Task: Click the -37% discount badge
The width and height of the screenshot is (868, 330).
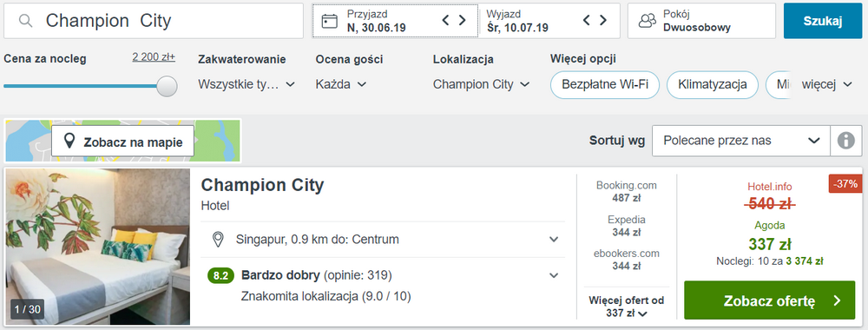Action: click(845, 184)
